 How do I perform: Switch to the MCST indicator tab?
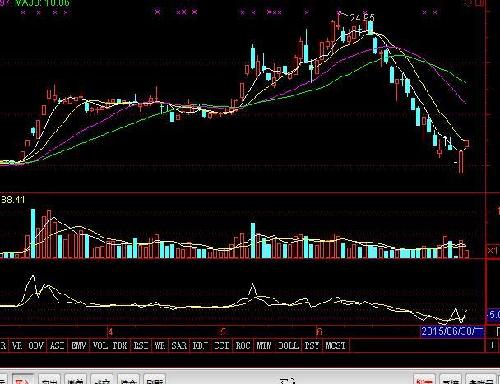(x=336, y=345)
